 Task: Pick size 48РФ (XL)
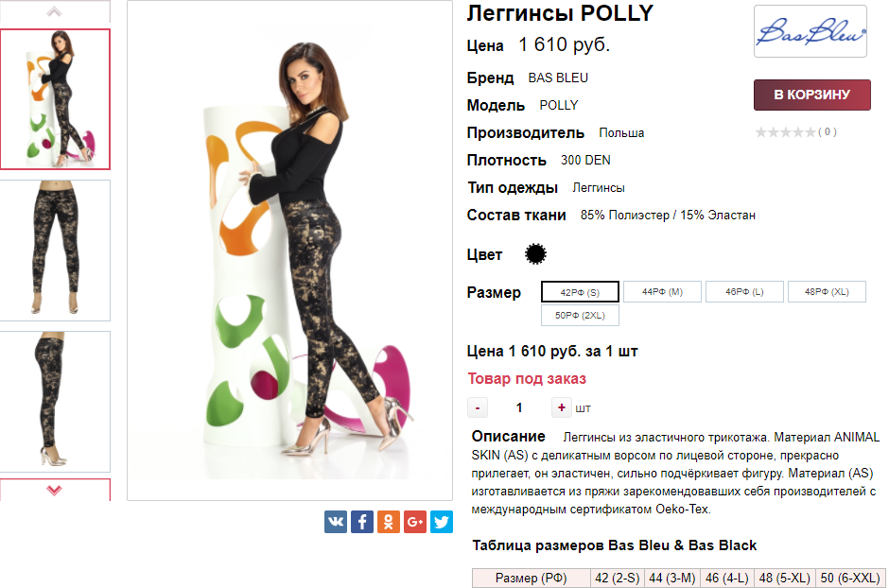click(827, 292)
